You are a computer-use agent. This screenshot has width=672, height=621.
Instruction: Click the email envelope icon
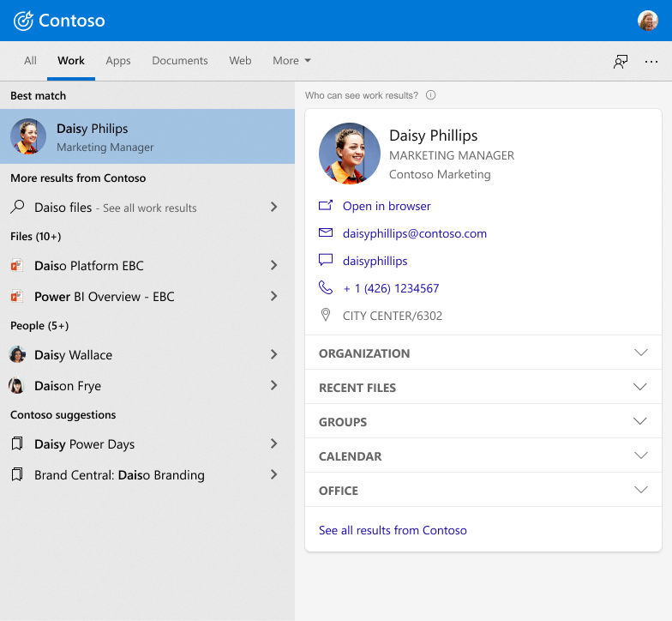pyautogui.click(x=326, y=232)
